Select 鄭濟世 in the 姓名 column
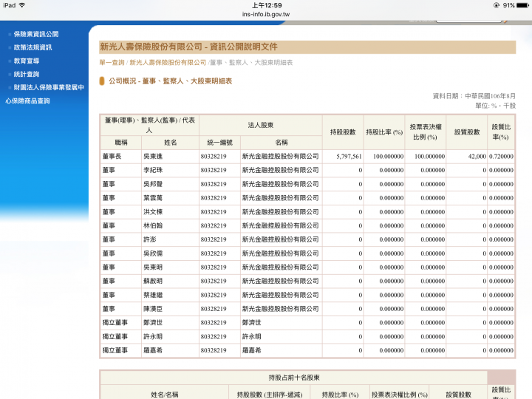This screenshot has height=399, width=532. 153,323
